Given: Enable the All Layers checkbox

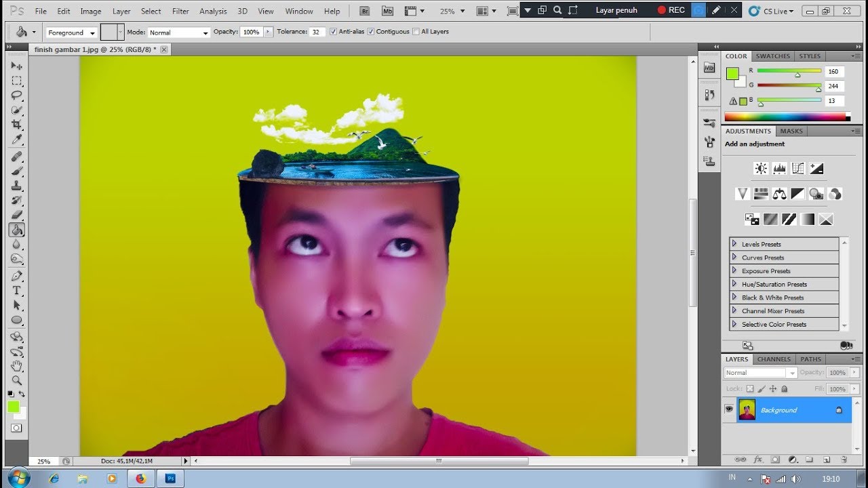Looking at the screenshot, I should [x=415, y=31].
